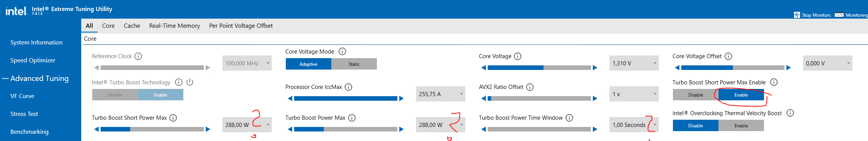Open Benchmarking in sidebar

(30, 131)
